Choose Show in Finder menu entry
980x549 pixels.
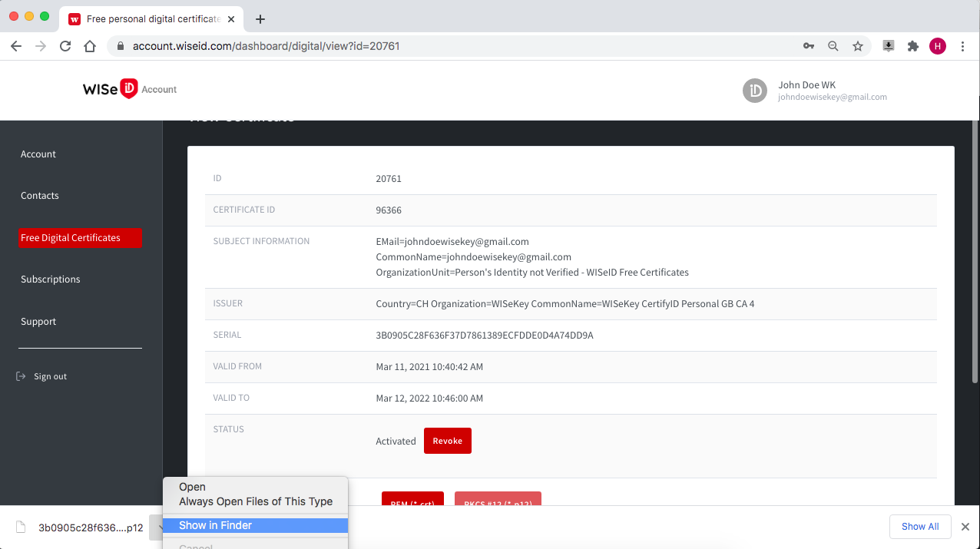pos(255,525)
